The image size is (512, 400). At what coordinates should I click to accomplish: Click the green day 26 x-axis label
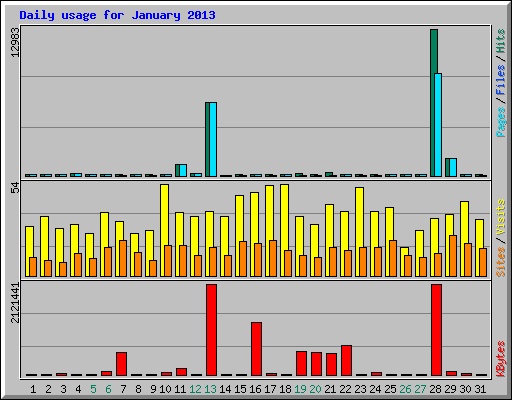(x=405, y=389)
